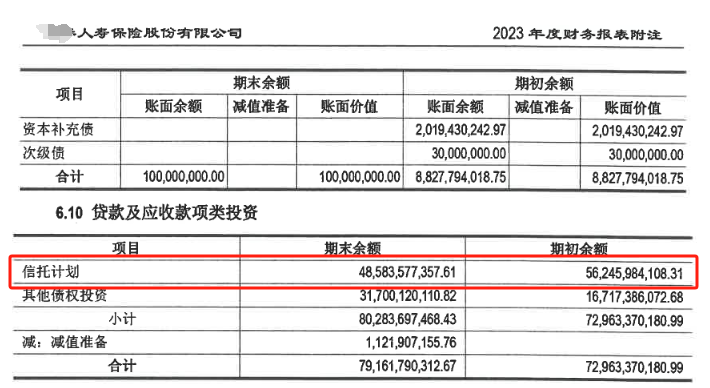
Task: Select the 期初余额 header in the upper table
Action: tap(544, 83)
